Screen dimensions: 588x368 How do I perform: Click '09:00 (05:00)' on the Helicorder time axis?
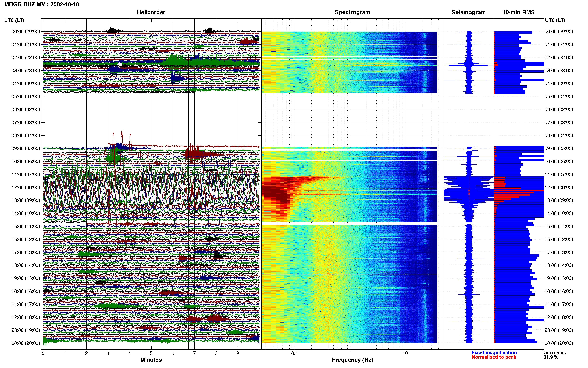[x=26, y=148]
